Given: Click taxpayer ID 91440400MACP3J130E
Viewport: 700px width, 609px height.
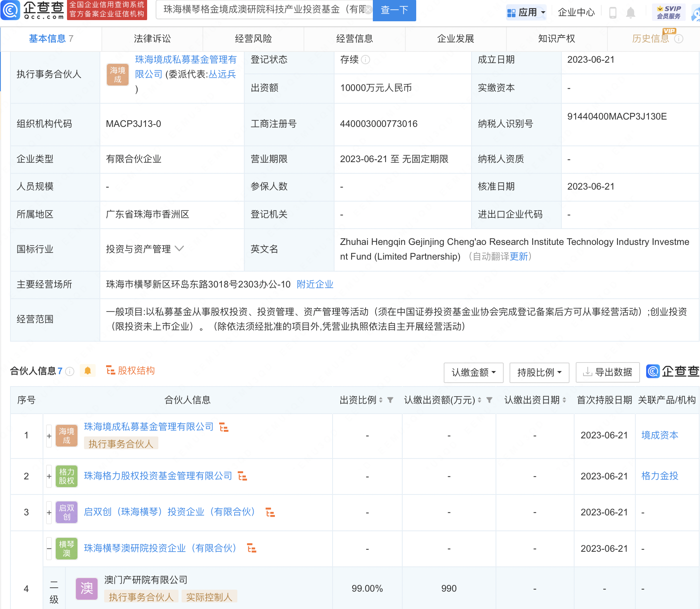Looking at the screenshot, I should (x=617, y=116).
